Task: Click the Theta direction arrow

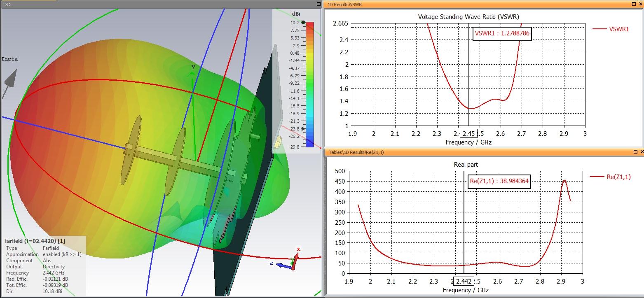Action: click(x=10, y=84)
